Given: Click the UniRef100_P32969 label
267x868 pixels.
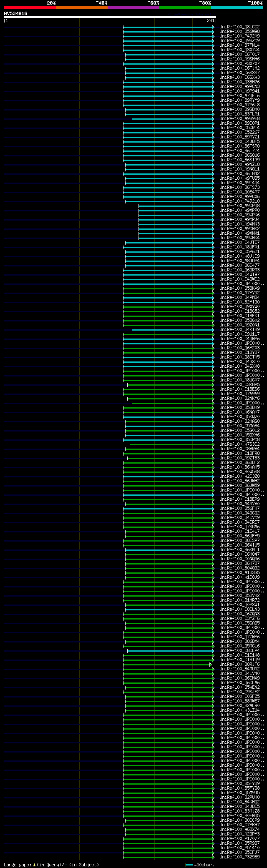Looking at the screenshot, I should pos(239,857).
